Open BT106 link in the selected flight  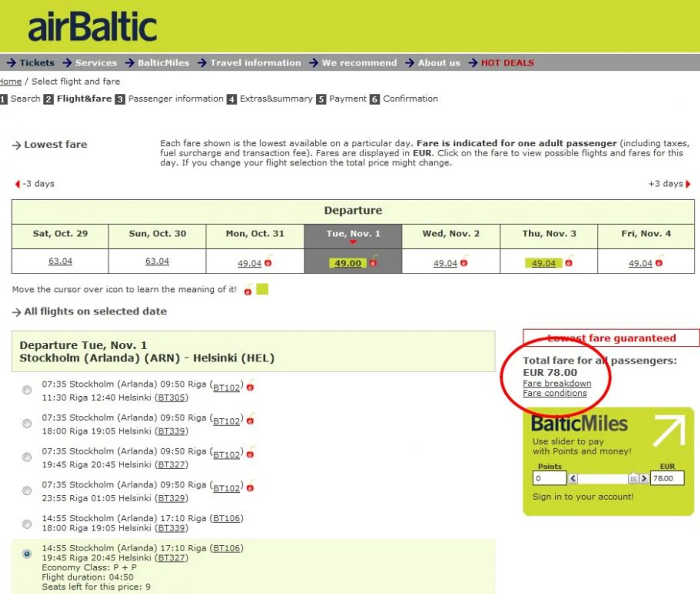click(226, 548)
